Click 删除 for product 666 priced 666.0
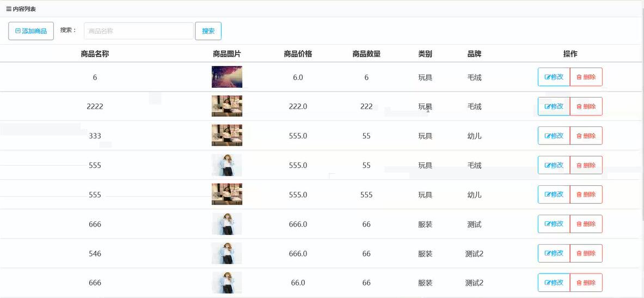644x298 pixels. 586,224
